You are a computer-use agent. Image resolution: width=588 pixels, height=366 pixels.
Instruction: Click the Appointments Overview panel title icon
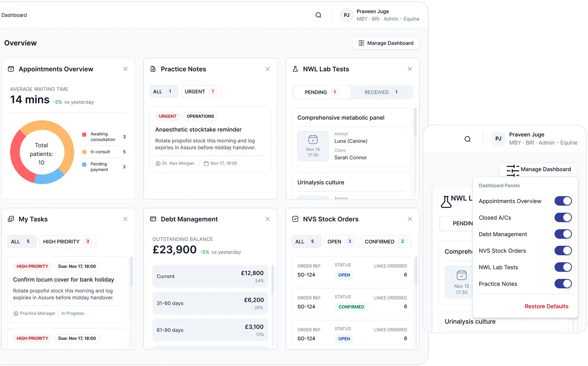[x=11, y=69]
